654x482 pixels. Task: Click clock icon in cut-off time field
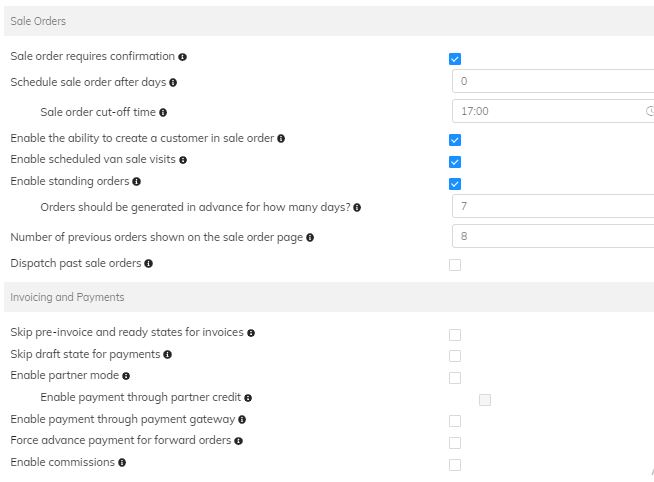click(x=649, y=112)
